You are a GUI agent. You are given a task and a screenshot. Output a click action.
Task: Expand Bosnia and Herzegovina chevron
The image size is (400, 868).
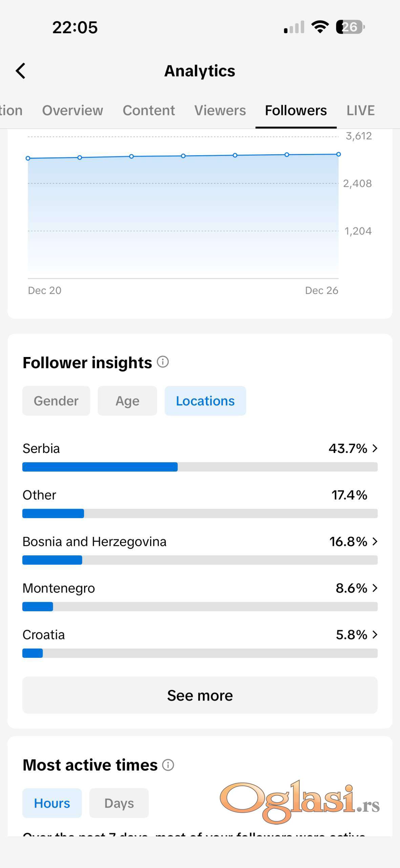tap(375, 541)
